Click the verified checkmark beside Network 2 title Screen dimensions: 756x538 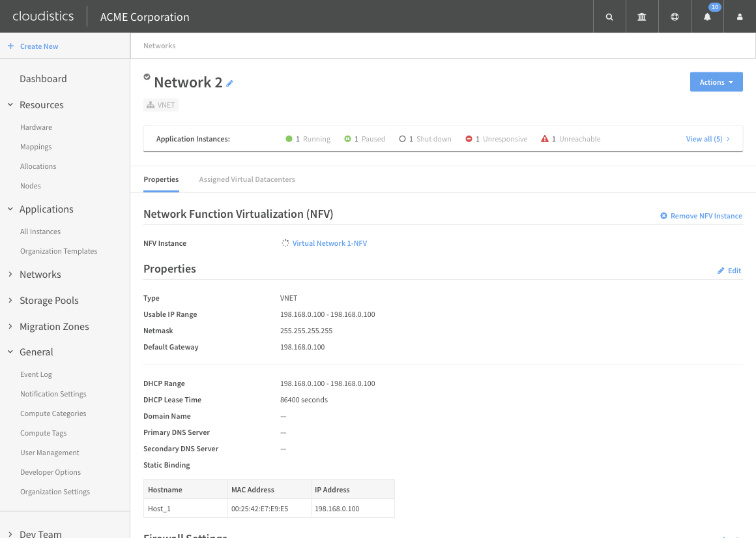(x=147, y=76)
